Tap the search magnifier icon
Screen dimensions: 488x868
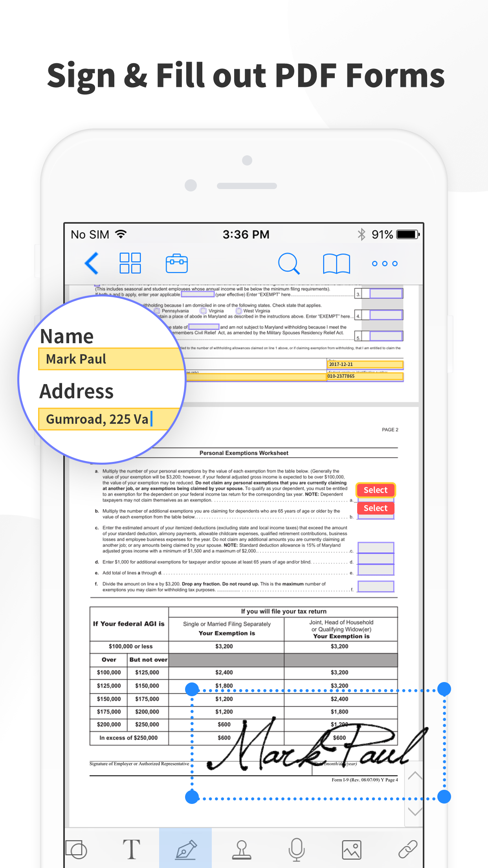[289, 263]
